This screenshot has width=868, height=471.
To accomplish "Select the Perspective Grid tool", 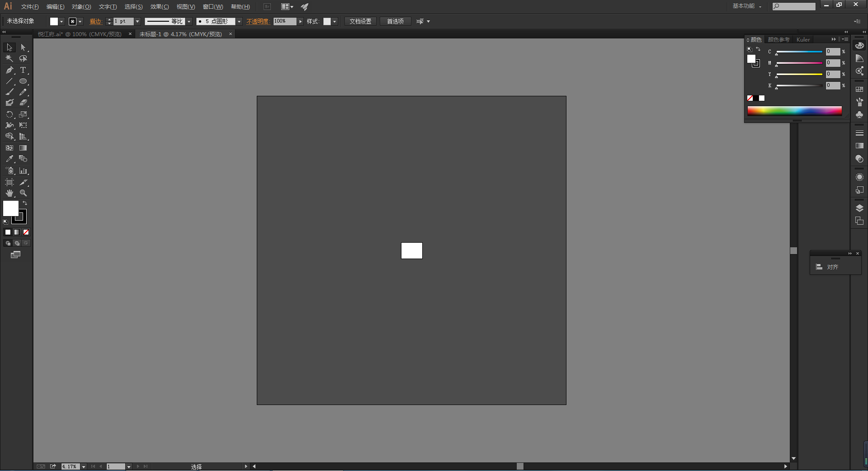I will click(x=23, y=136).
